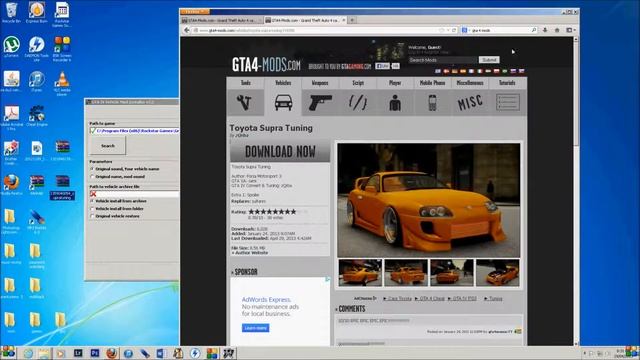The image size is (640, 360).
Task: Select Original name, mod sound option
Action: (118, 177)
